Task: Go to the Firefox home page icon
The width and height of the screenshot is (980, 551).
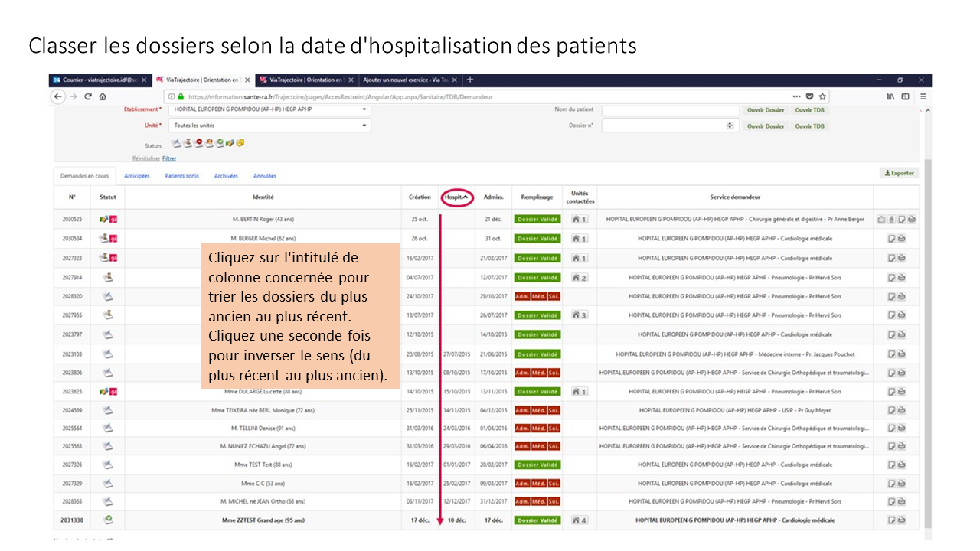Action: click(x=103, y=96)
